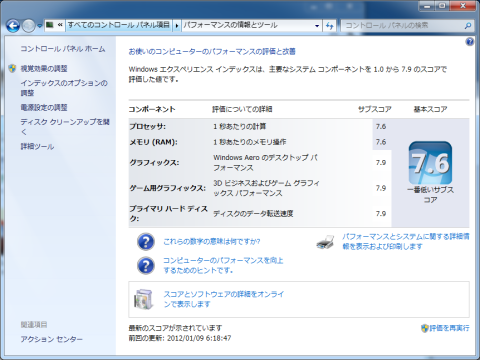Open ディスク クリーンアップを開く link
Screen dimensions: 480x360
[65, 127]
